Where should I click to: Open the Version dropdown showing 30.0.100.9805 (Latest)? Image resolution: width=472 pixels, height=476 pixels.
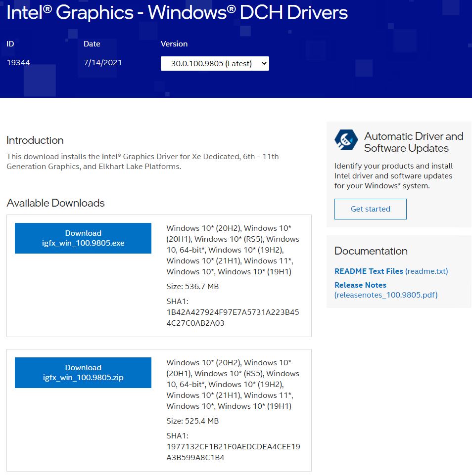pos(215,63)
